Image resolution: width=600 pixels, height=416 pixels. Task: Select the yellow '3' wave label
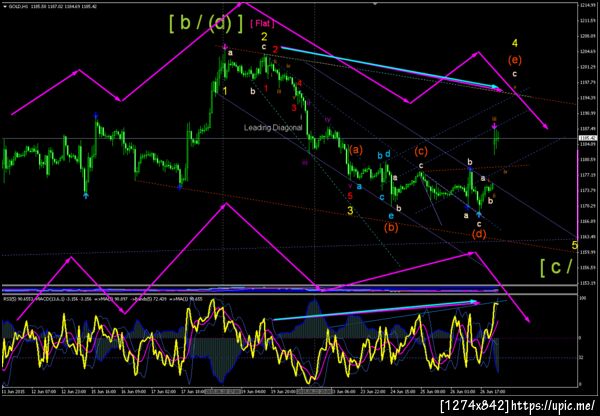pyautogui.click(x=350, y=210)
